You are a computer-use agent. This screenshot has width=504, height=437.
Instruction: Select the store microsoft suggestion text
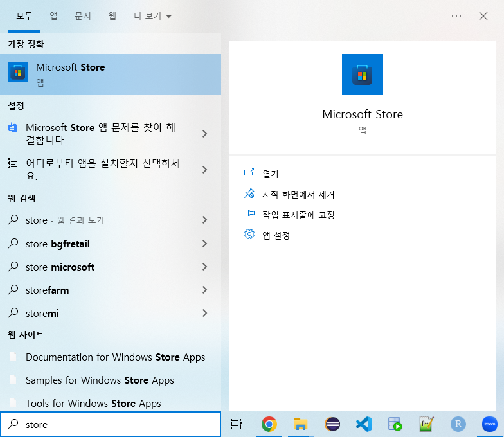tap(60, 267)
